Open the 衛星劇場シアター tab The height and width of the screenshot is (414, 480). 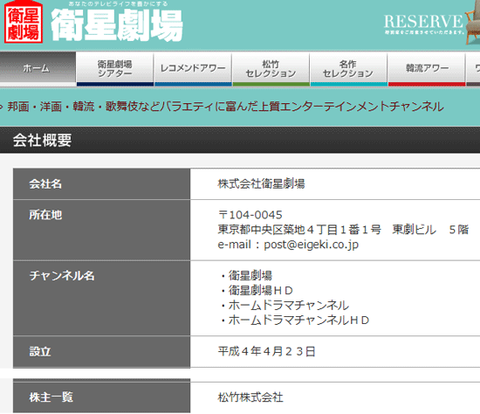[x=115, y=69]
